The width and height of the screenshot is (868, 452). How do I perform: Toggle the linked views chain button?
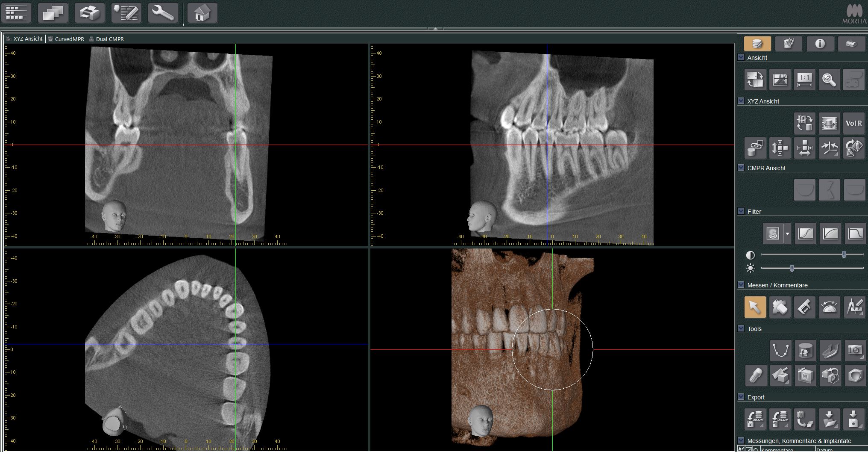point(755,148)
